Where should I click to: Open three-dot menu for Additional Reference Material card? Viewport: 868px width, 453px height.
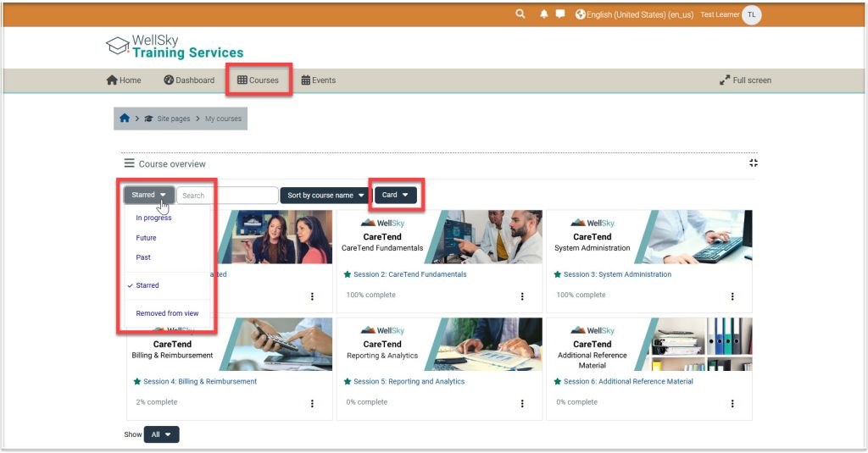tap(732, 404)
